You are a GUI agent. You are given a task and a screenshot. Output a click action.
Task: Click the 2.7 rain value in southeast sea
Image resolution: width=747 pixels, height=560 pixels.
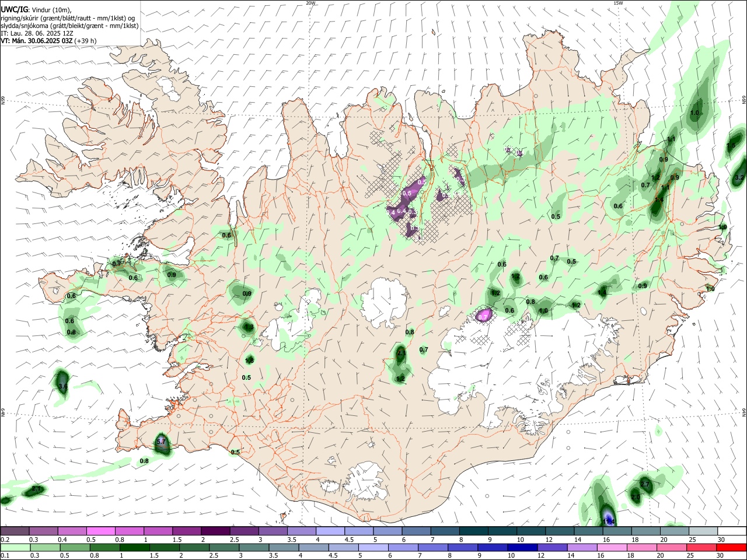tap(644, 485)
